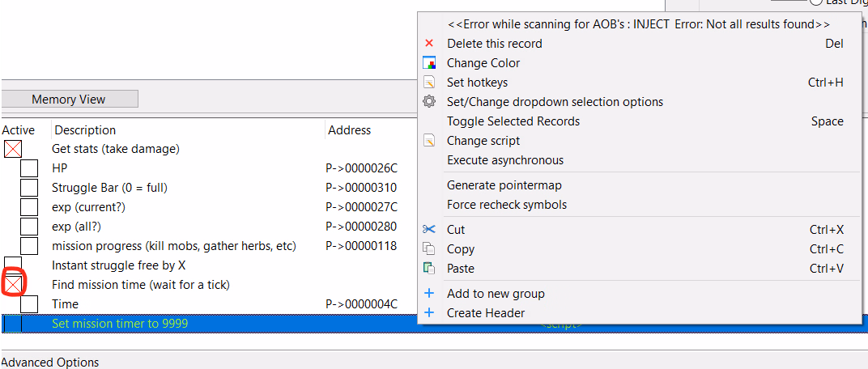Image resolution: width=868 pixels, height=369 pixels.
Task: Click the Paste clipboard icon
Action: tap(429, 269)
